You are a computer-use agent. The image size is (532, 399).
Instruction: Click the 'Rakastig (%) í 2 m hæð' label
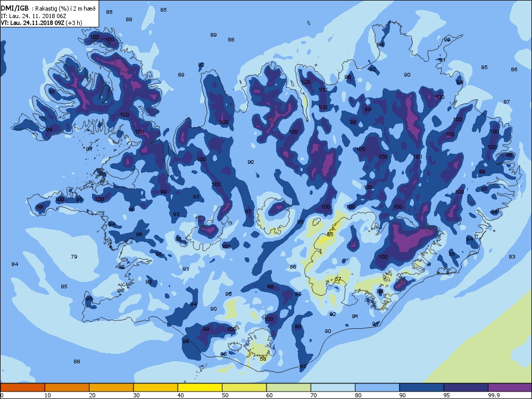(65, 9)
